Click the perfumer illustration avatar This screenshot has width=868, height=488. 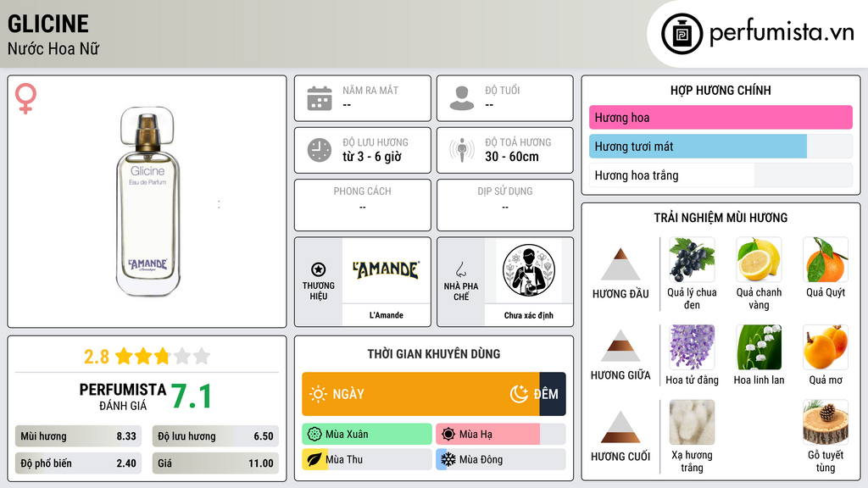pyautogui.click(x=529, y=270)
